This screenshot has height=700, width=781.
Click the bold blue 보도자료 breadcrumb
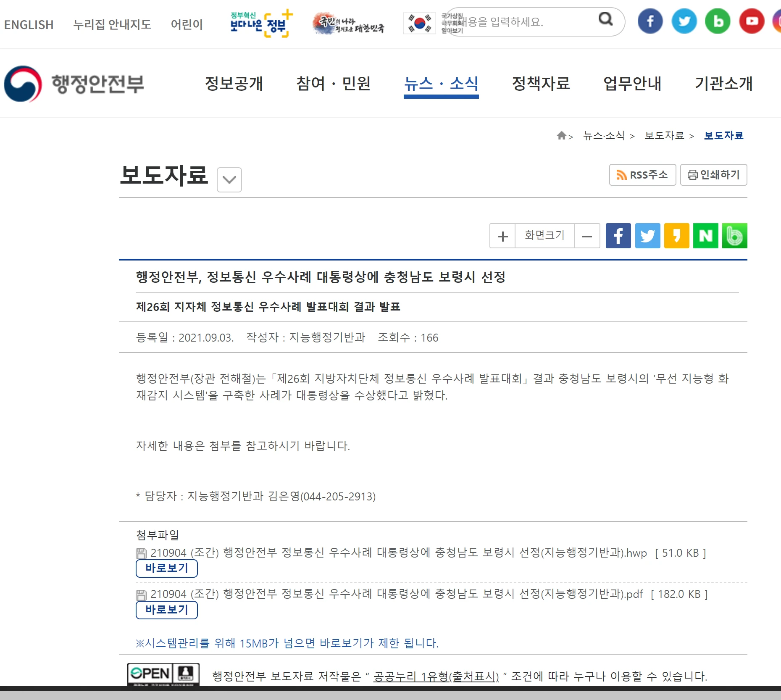pos(723,135)
